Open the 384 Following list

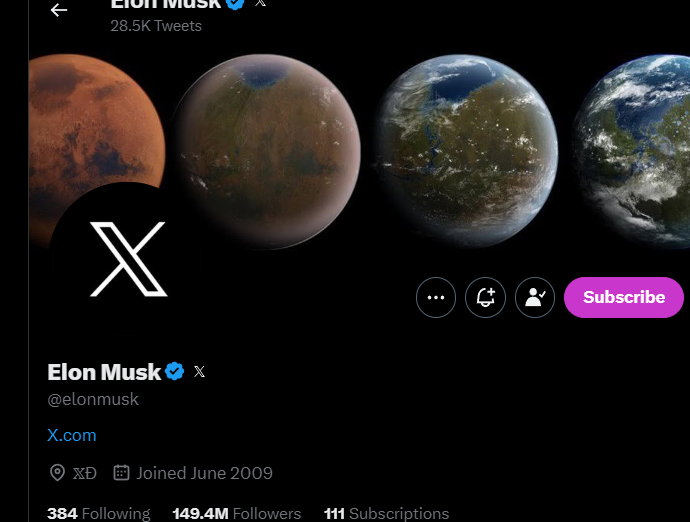click(x=99, y=514)
